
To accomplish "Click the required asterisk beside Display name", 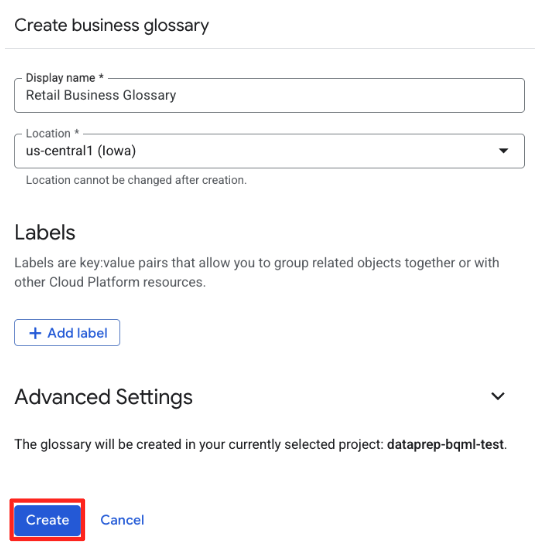I will [101, 76].
